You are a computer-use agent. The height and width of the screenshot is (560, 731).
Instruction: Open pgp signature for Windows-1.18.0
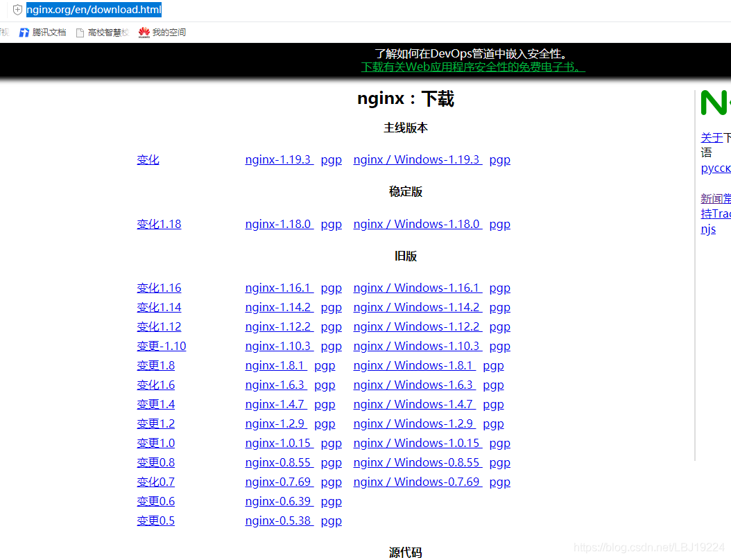500,224
